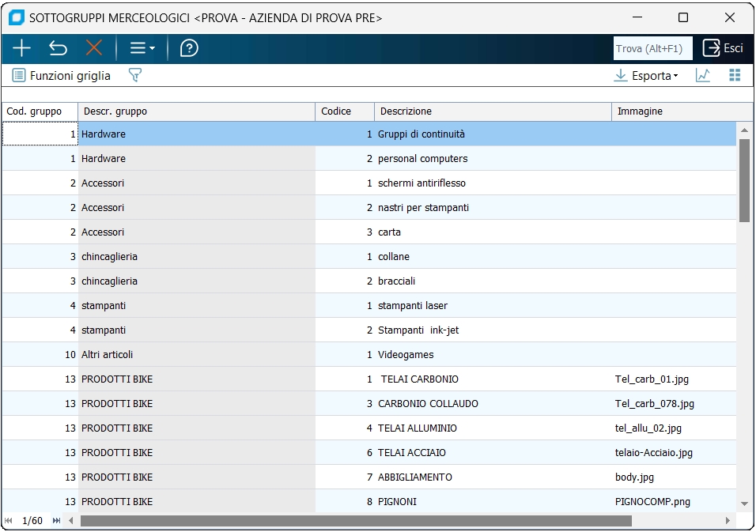Go to first record navigation icon

(8, 520)
